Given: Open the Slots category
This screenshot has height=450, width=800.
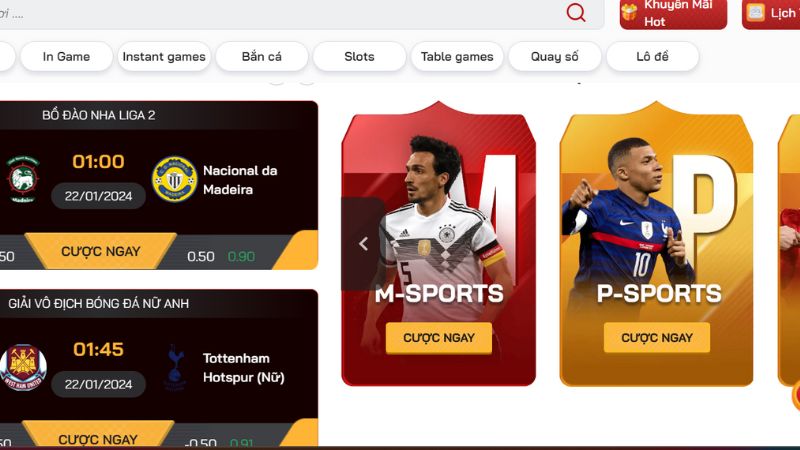Looking at the screenshot, I should 359,57.
